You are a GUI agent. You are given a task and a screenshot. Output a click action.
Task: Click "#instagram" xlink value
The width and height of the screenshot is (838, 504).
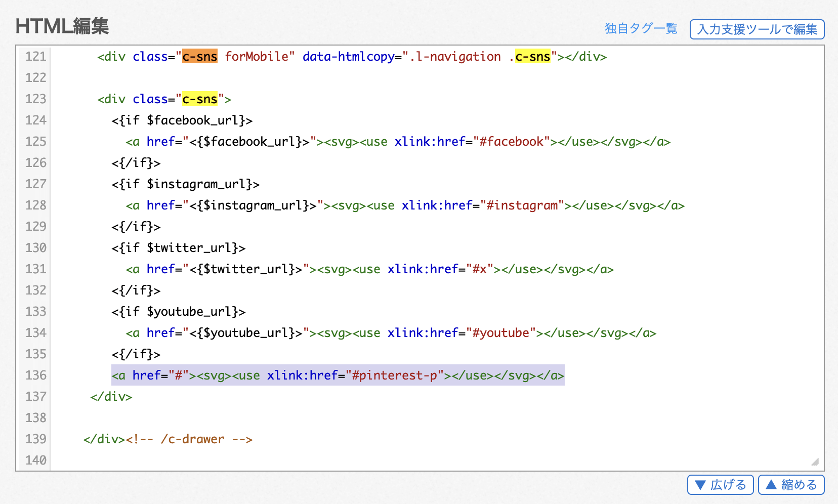[522, 205]
